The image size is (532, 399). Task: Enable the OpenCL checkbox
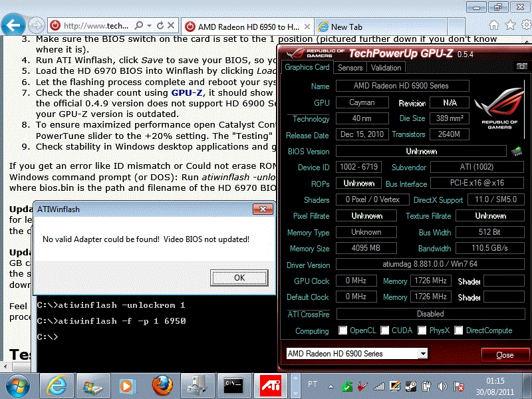[x=342, y=330]
